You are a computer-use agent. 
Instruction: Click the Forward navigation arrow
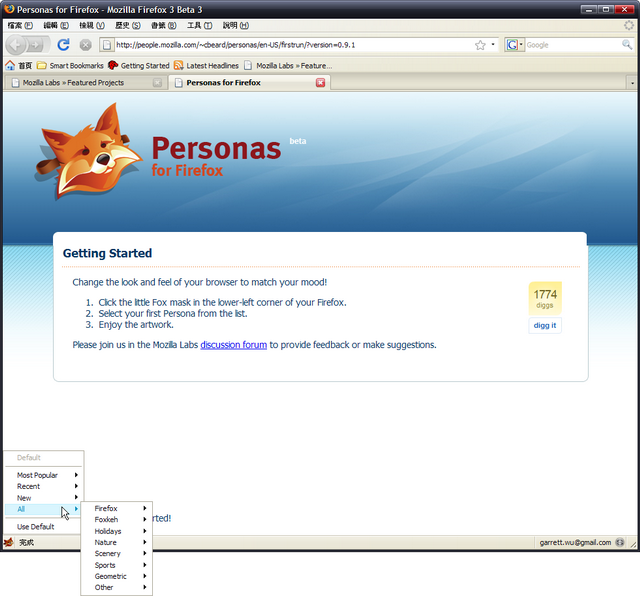click(36, 44)
